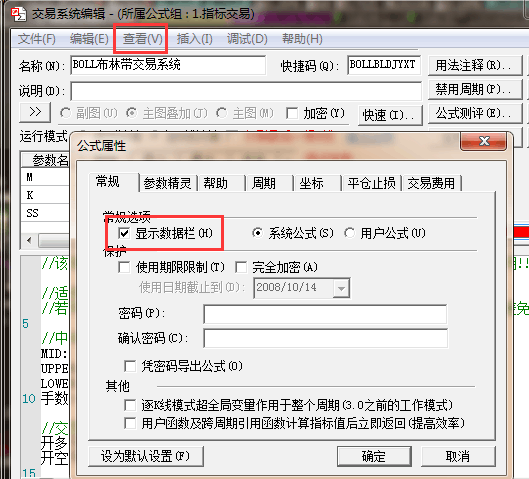Viewport: 529px width, 479px height.
Task: Click the 名称(N) input field
Action: tap(168, 65)
